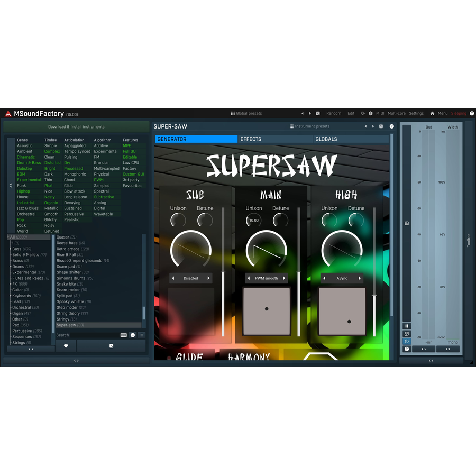Open the SUB Disabled mode selector
476x476 pixels.
[190, 278]
